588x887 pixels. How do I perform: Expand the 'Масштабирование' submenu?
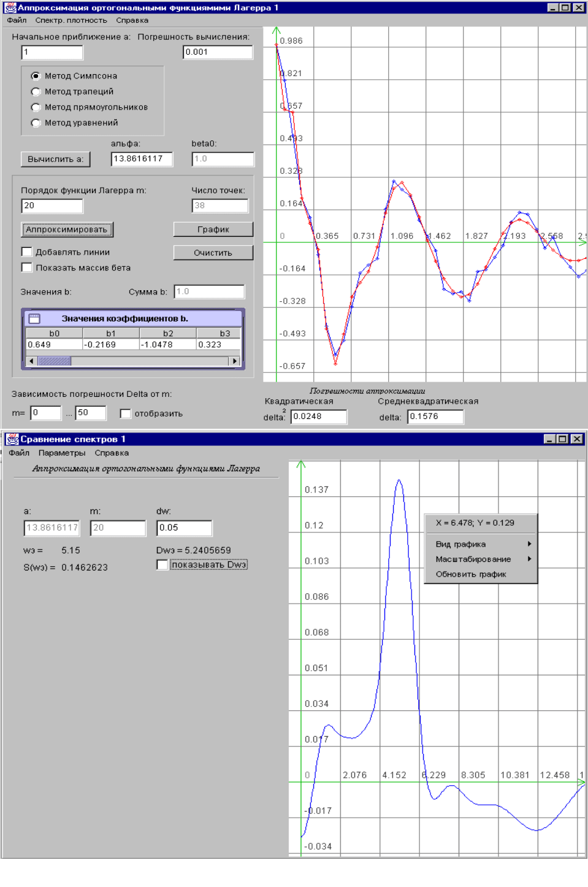tap(481, 559)
